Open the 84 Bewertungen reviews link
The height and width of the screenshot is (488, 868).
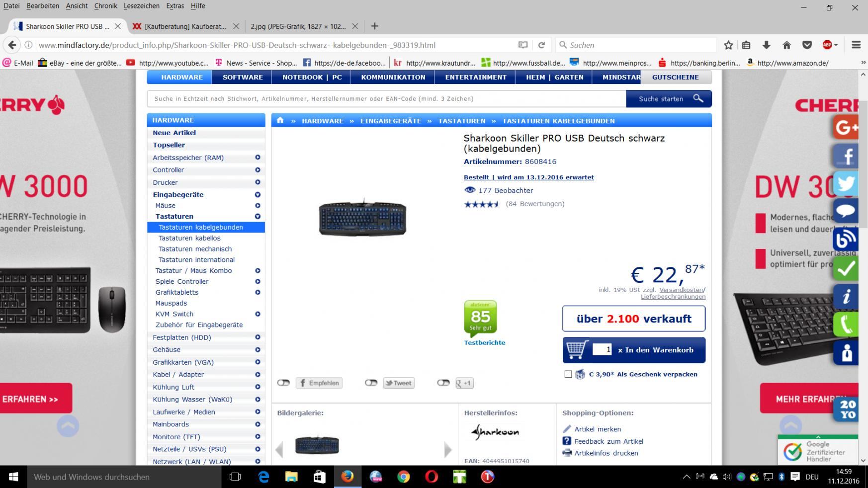535,204
